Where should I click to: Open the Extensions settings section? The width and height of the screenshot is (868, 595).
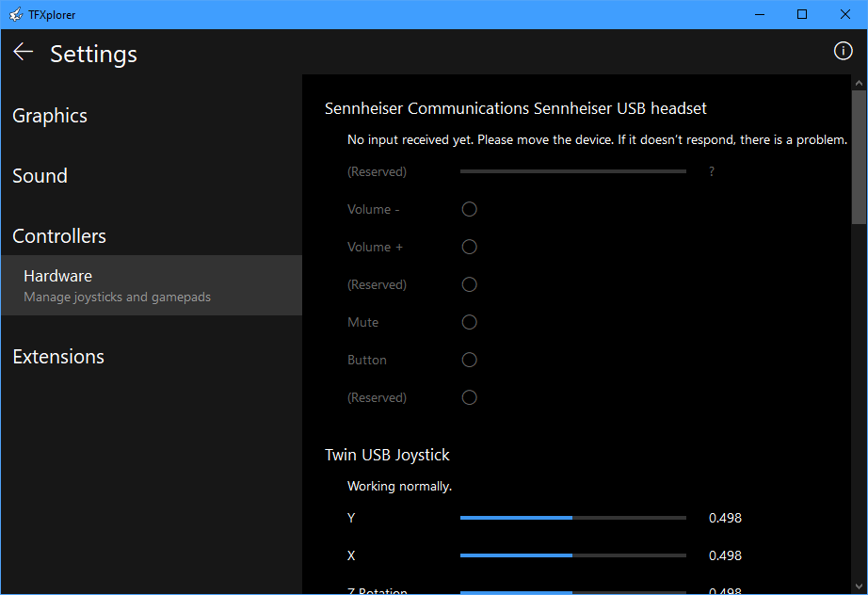tap(58, 357)
